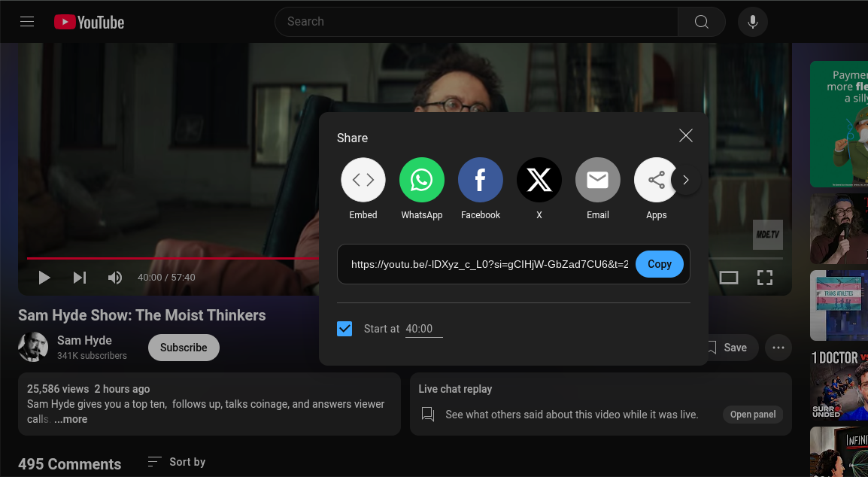Viewport: 868px width, 477px height.
Task: Go to YouTube home via logo
Action: click(89, 22)
